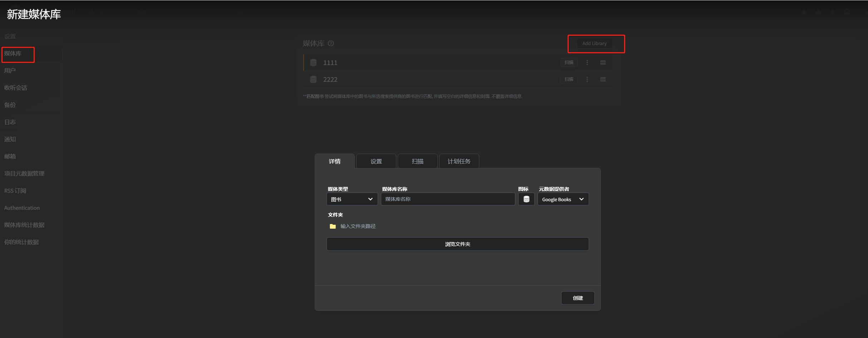Open three-dot menu for library 1111

[587, 63]
